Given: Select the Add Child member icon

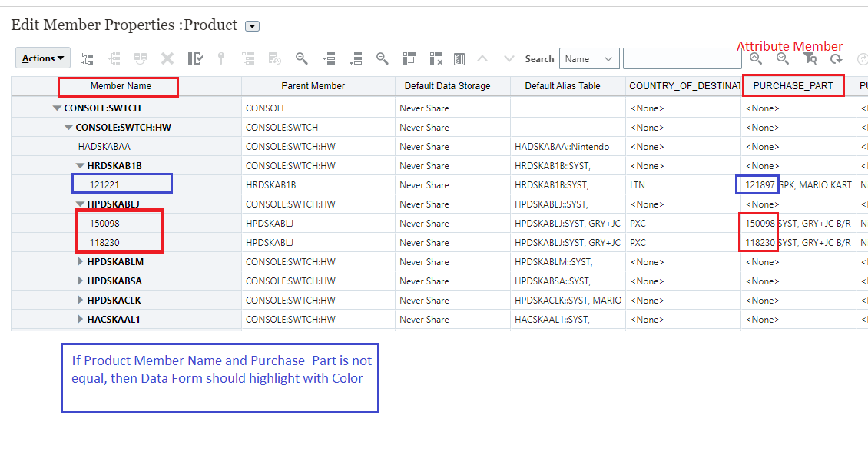Looking at the screenshot, I should pos(87,58).
